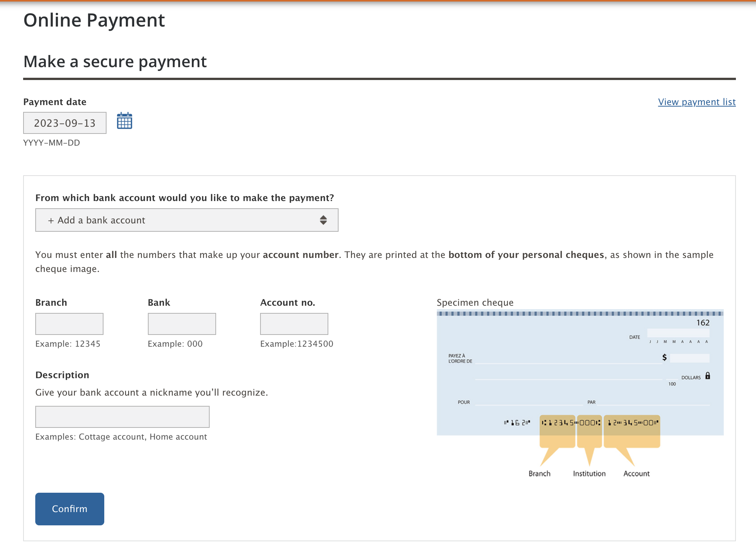756x550 pixels.
Task: Click the Description nickname field
Action: [x=122, y=417]
